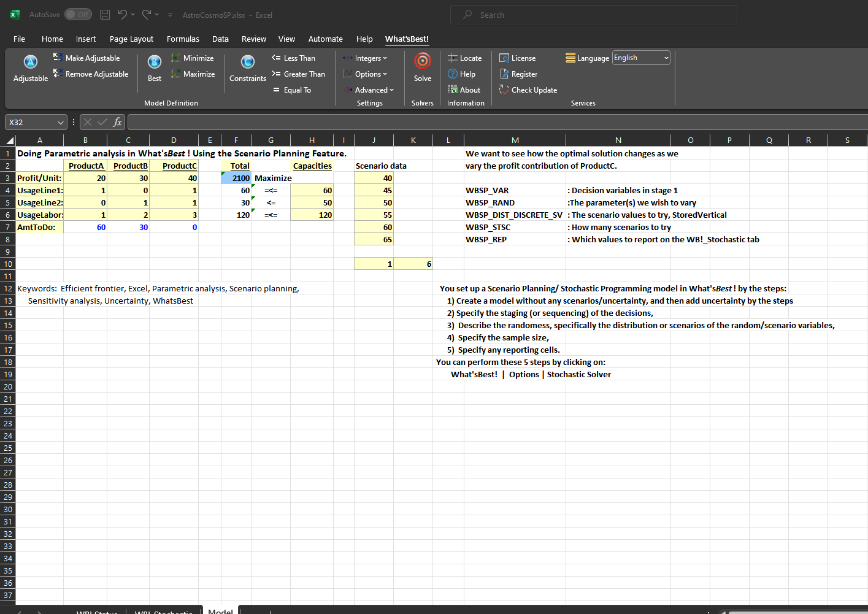Screen dimensions: 868x614
Task: Switch to the View tab
Action: (286, 39)
